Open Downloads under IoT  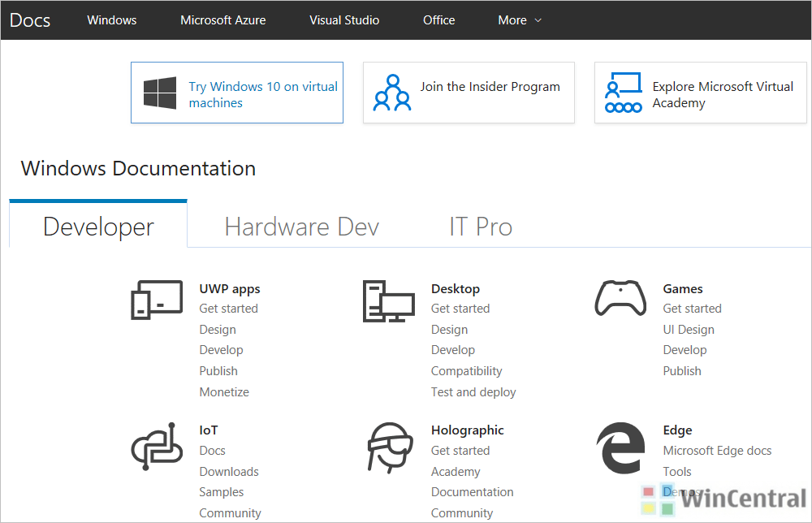pos(229,472)
